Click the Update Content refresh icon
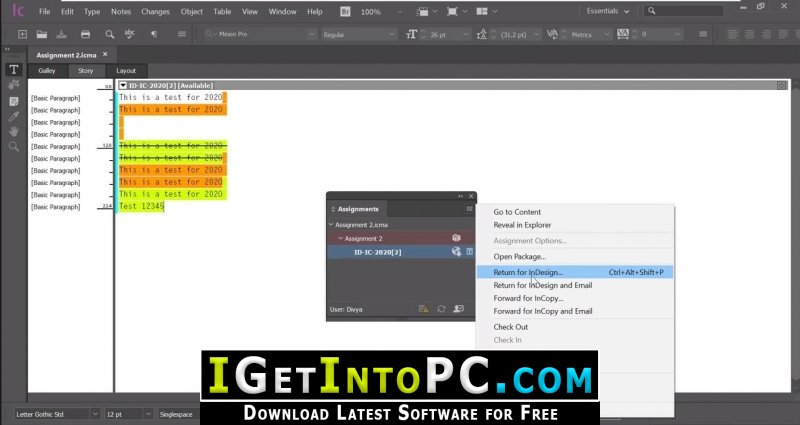 click(x=441, y=309)
